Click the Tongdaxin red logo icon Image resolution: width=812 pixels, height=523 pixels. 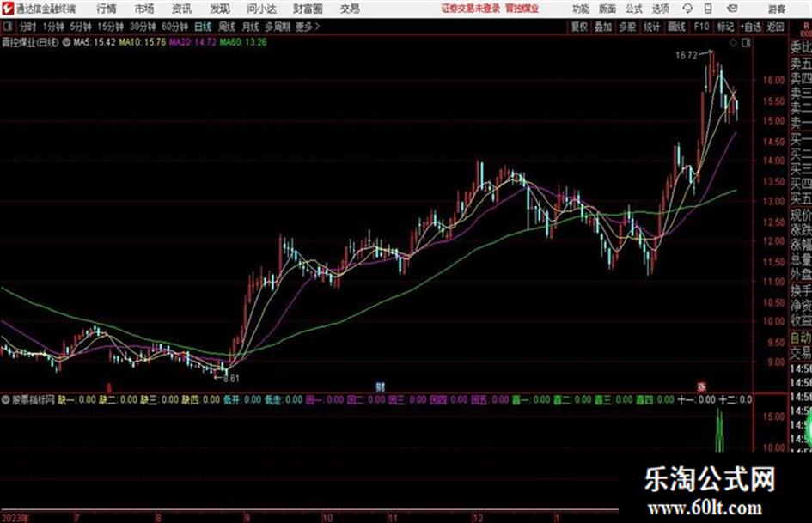click(x=8, y=9)
